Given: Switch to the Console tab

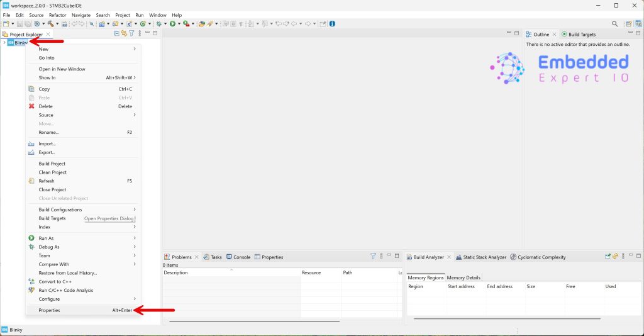Looking at the screenshot, I should coord(241,257).
